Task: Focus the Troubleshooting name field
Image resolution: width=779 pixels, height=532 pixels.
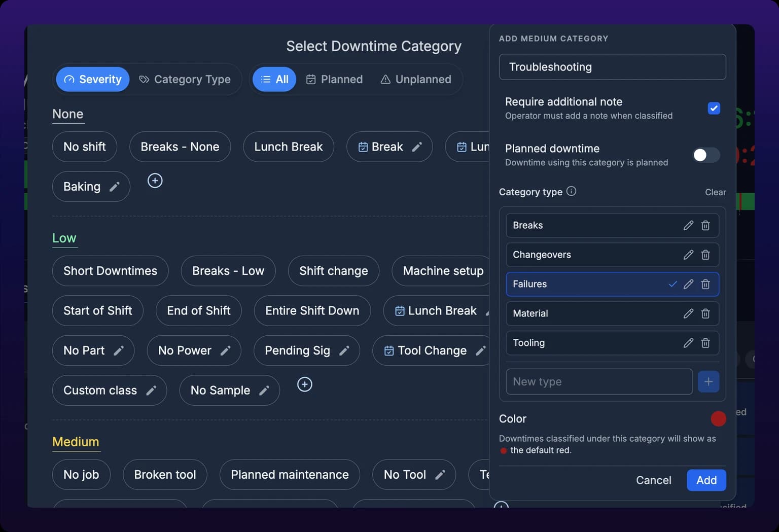Action: [612, 67]
